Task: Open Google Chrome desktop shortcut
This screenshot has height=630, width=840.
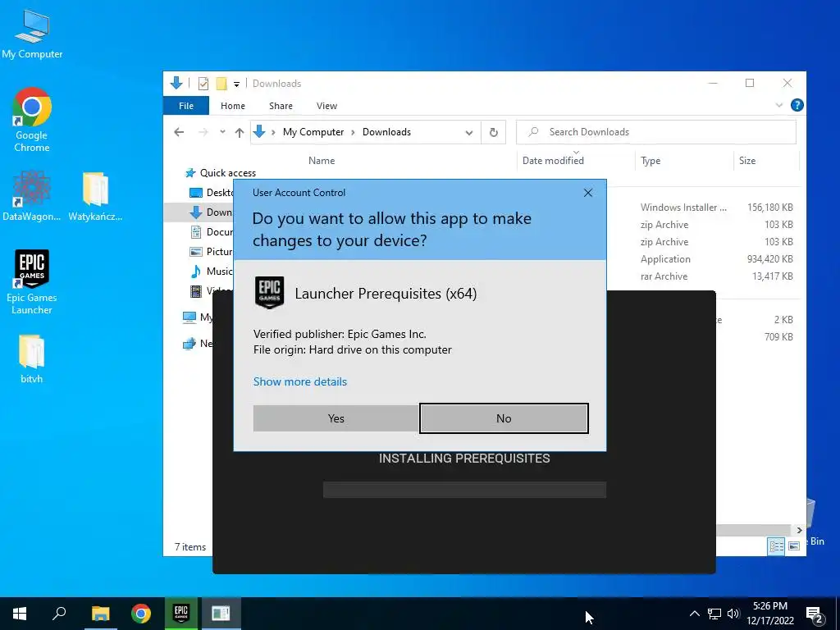Action: pyautogui.click(x=32, y=120)
